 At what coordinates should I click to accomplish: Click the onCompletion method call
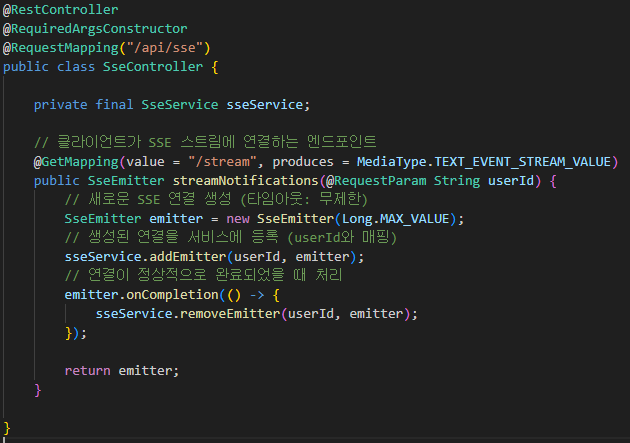click(172, 295)
